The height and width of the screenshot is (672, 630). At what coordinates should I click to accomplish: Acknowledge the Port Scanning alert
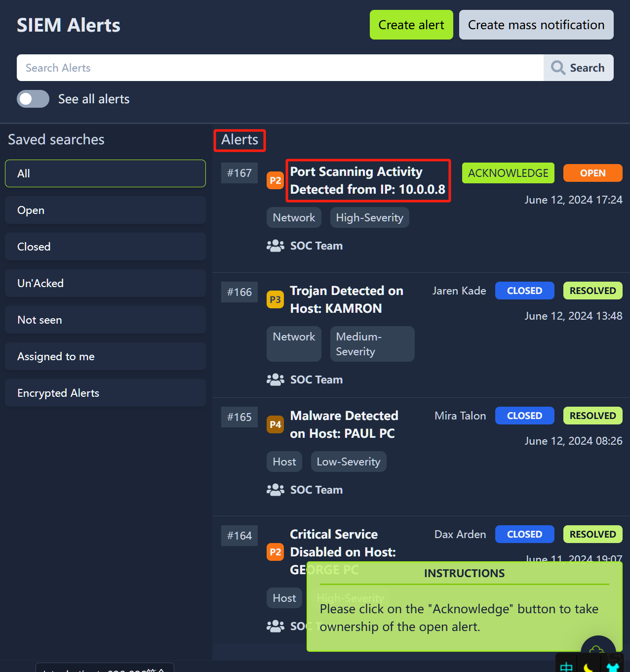tap(508, 173)
